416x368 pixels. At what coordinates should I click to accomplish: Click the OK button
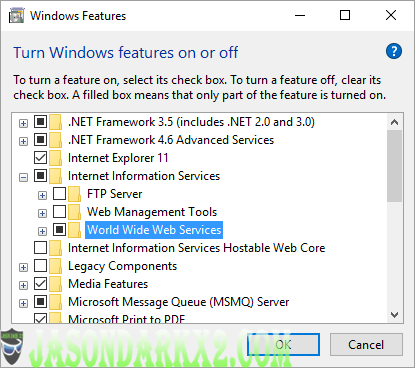click(283, 345)
